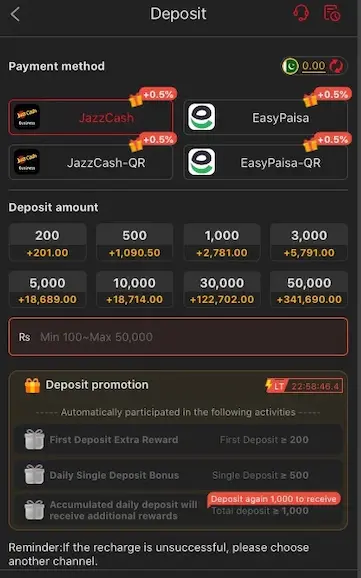Open customer support headset icon
This screenshot has height=578, width=361.
[x=301, y=13]
